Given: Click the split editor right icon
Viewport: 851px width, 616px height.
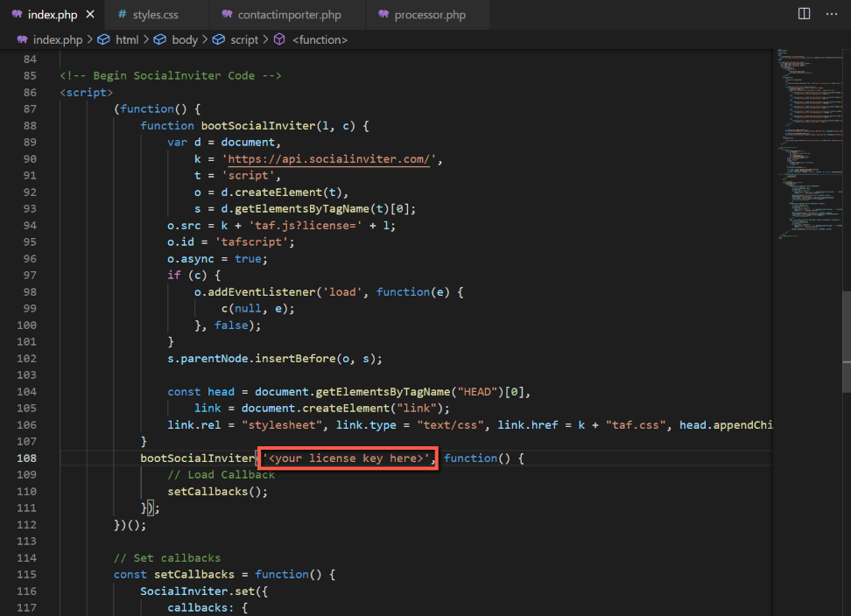Looking at the screenshot, I should [804, 13].
